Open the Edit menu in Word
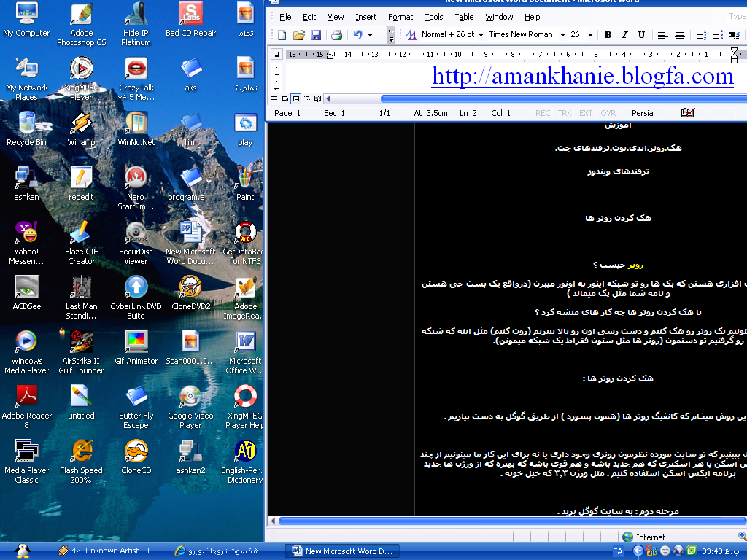 tap(309, 17)
